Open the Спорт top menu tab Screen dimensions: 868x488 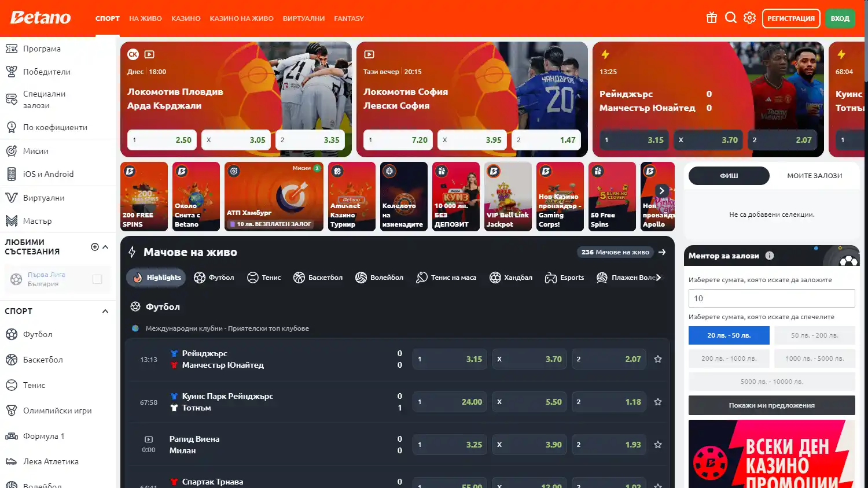point(108,19)
